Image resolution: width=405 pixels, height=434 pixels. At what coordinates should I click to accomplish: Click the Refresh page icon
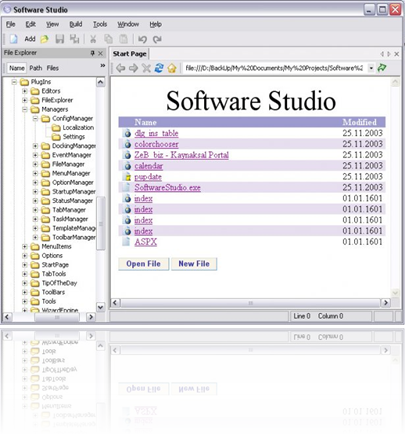click(159, 68)
